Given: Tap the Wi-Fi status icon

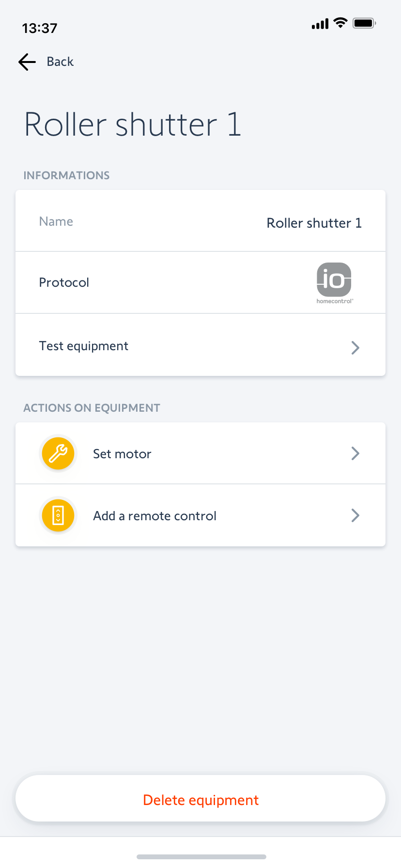Looking at the screenshot, I should [x=341, y=23].
